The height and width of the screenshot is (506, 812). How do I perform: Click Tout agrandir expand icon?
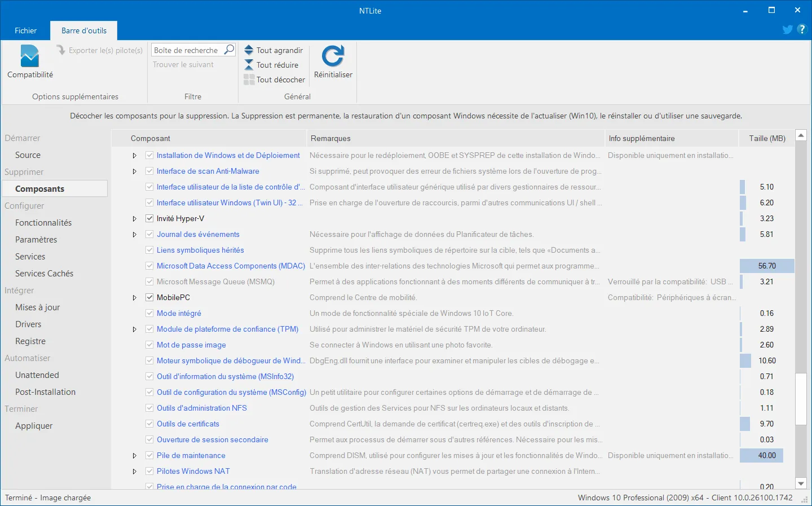249,50
